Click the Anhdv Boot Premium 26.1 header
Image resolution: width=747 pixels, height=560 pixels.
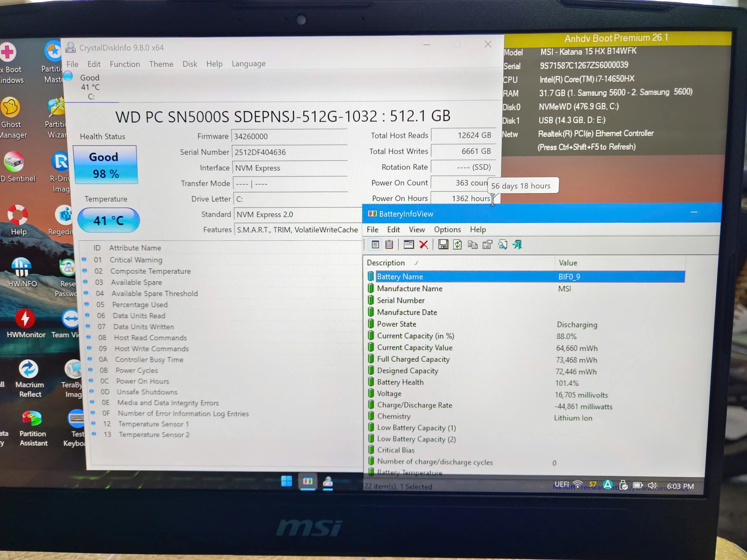click(616, 38)
